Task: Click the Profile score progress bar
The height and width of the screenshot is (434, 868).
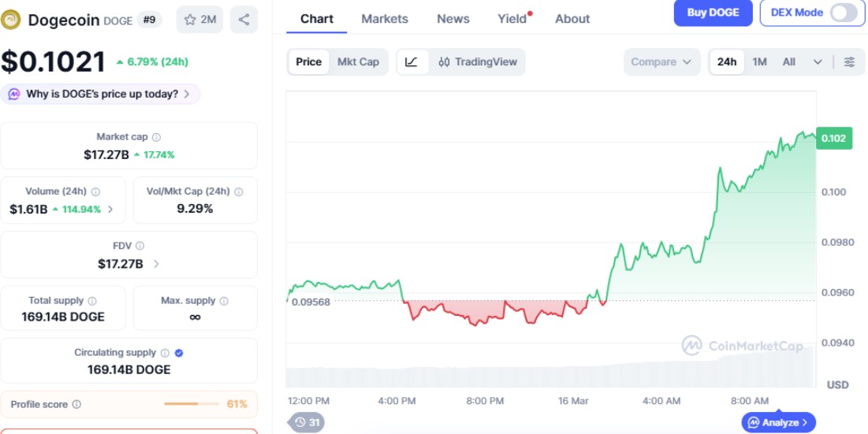Action: [x=192, y=404]
